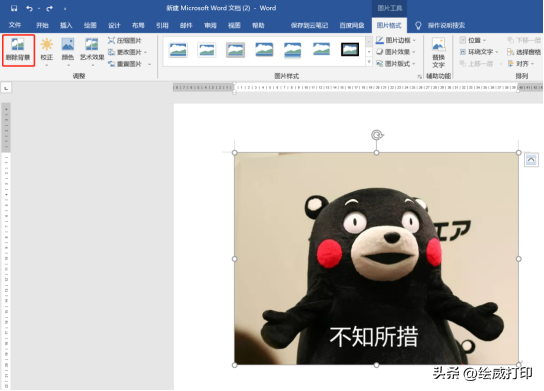The height and width of the screenshot is (391, 544).
Task: Open Picture Layout (图片版式) dropdown
Action: click(396, 64)
